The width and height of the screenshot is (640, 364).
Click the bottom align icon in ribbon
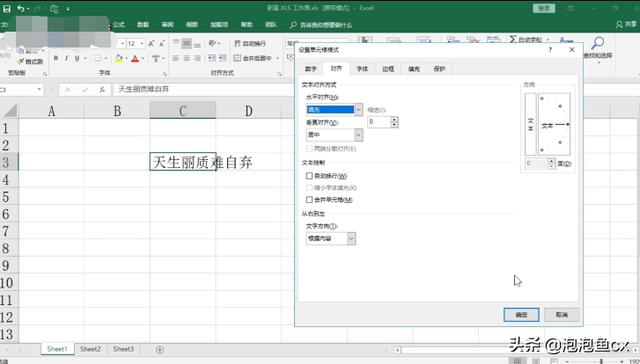point(197,44)
